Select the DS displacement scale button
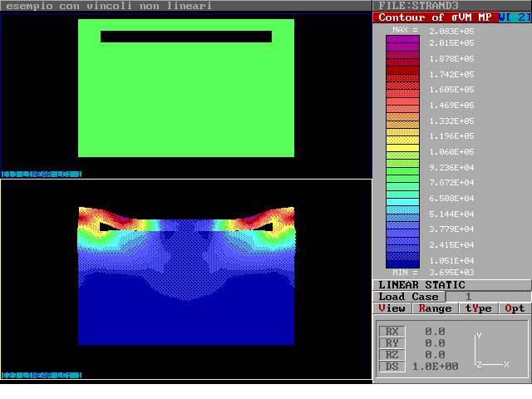Screen dimensions: 532x399 (x=392, y=367)
